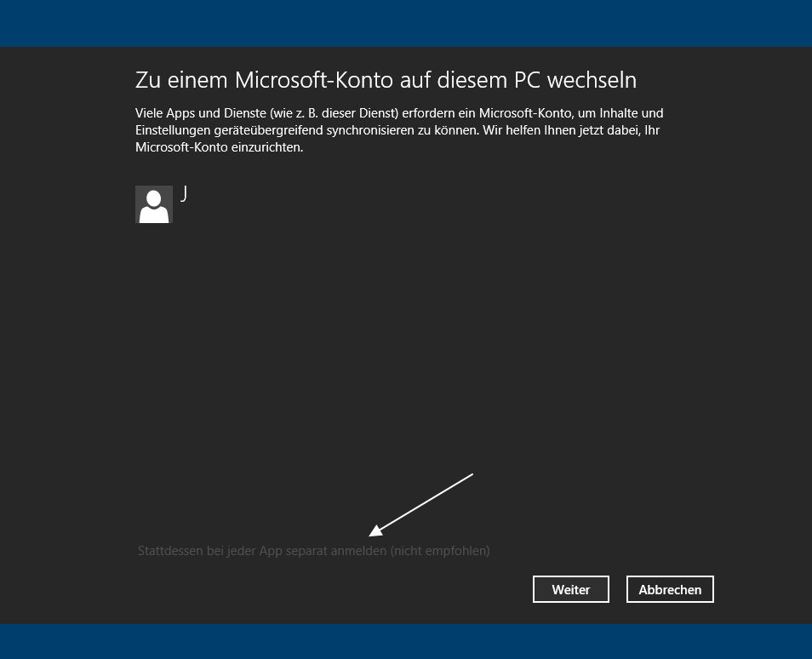Click the line starting "Viele Apps und Dienste"
This screenshot has height=659, width=812.
pos(399,113)
